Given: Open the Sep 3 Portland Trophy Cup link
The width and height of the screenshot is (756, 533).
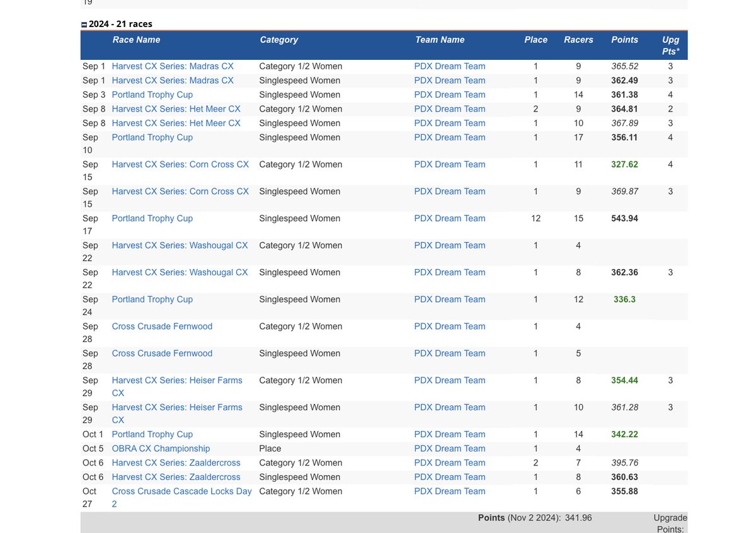Looking at the screenshot, I should point(152,95).
